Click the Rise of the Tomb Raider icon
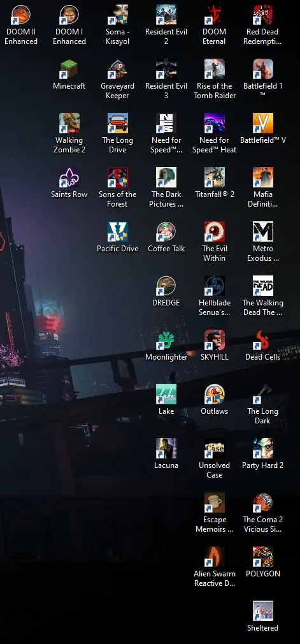Image resolution: width=300 pixels, height=644 pixels. 215,70
